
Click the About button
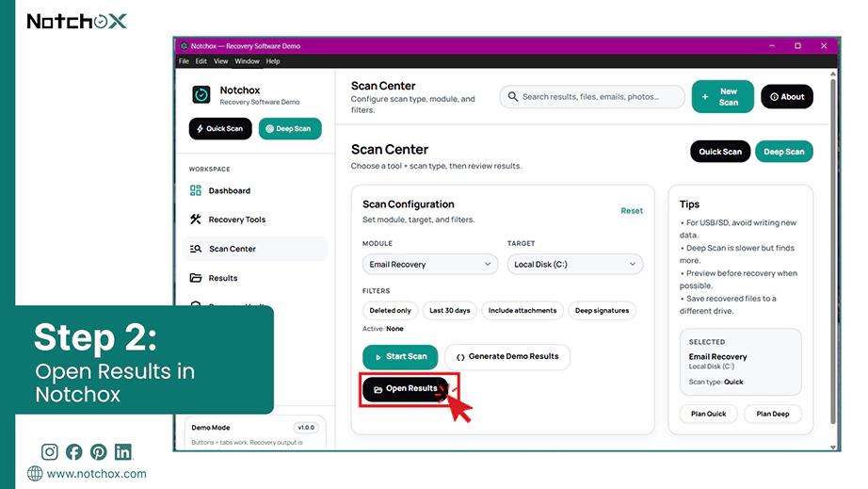coord(787,96)
